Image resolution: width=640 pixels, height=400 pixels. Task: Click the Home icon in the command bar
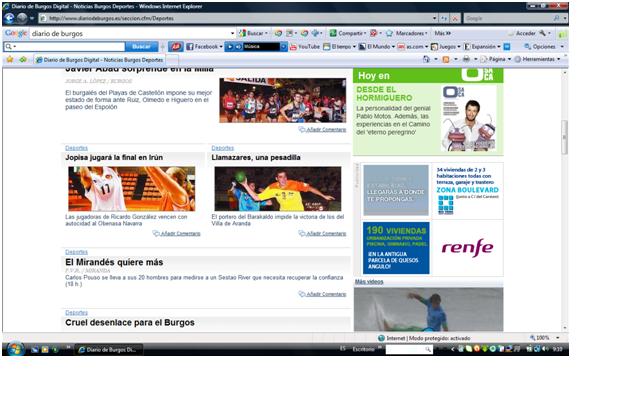click(x=426, y=59)
